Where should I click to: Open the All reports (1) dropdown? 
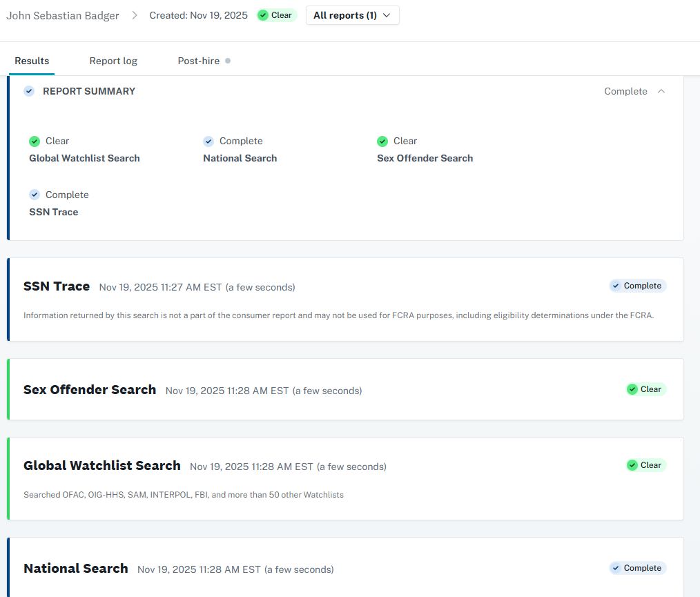pos(352,15)
